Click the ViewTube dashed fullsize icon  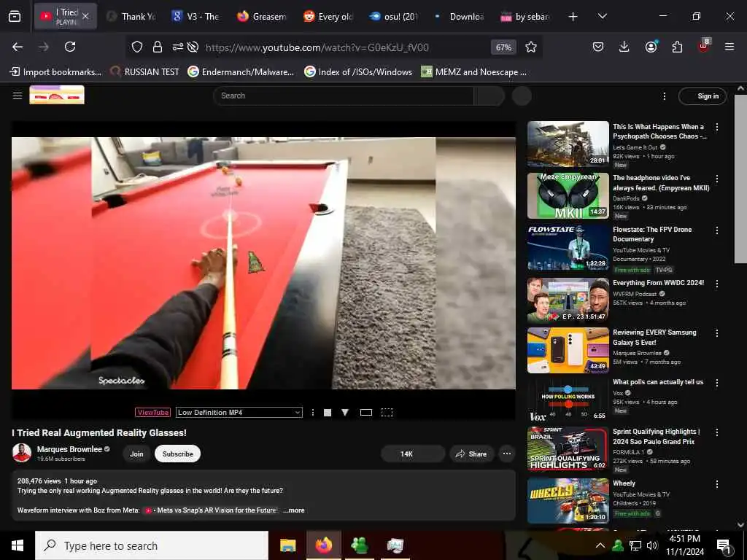tap(387, 413)
